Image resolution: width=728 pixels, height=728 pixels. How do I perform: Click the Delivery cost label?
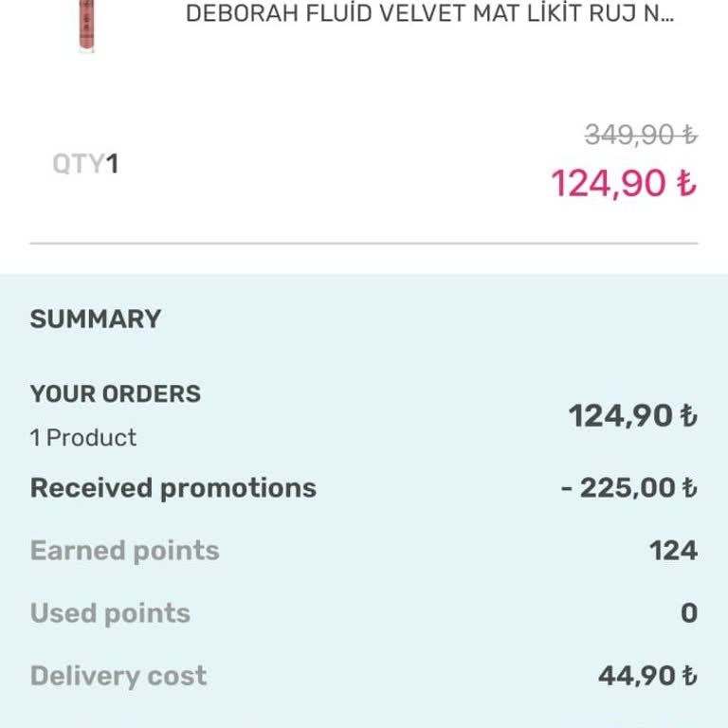click(x=118, y=676)
